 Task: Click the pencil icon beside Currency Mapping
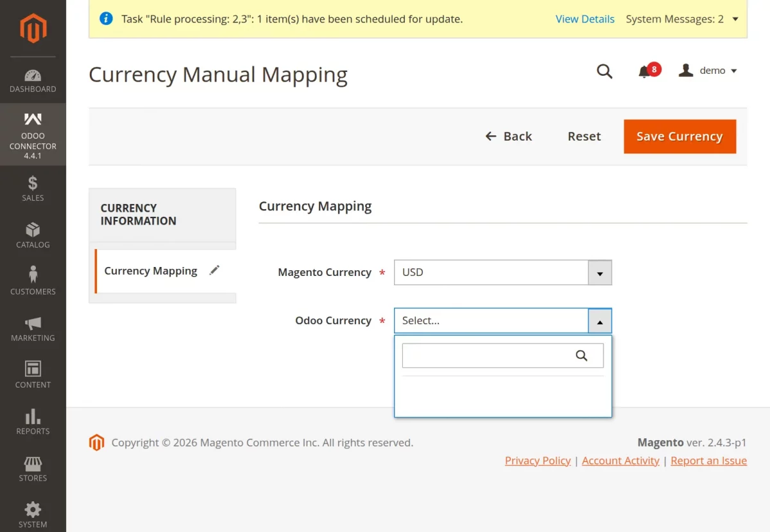tap(214, 271)
